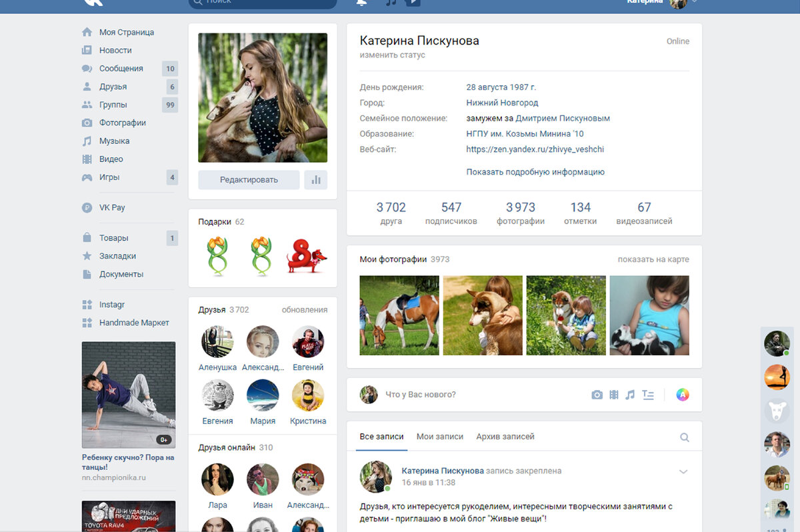Screen dimensions: 800x532
Task: Click Редактировать profile button
Action: 249,180
